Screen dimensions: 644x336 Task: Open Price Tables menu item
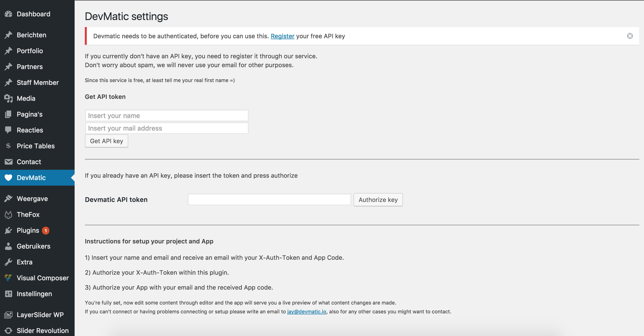pos(36,146)
